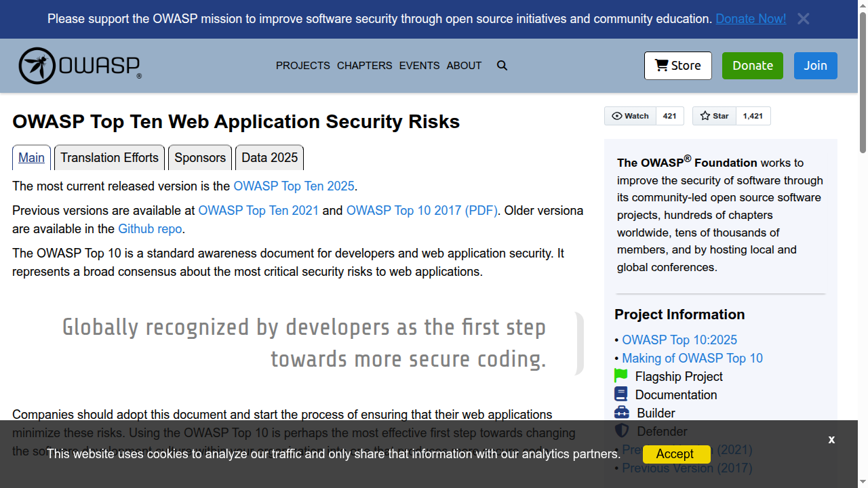Follow the Donate Now! banner link
This screenshot has width=868, height=488.
pos(751,19)
